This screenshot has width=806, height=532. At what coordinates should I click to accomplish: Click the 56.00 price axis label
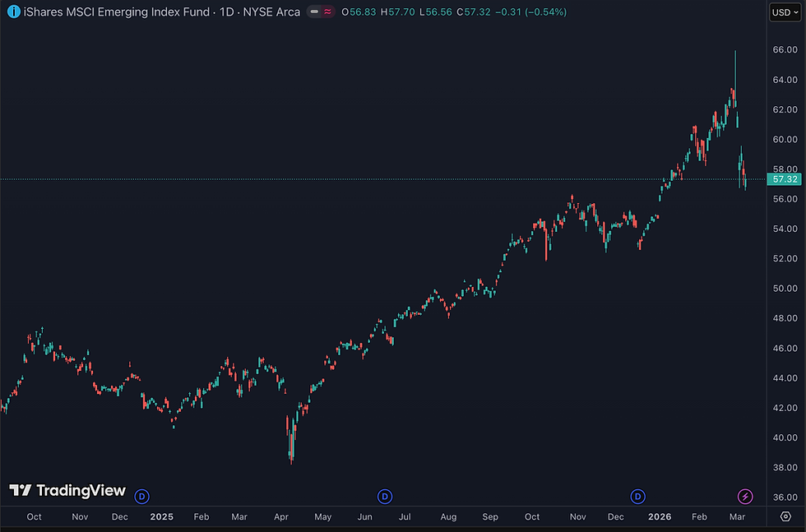coord(785,199)
